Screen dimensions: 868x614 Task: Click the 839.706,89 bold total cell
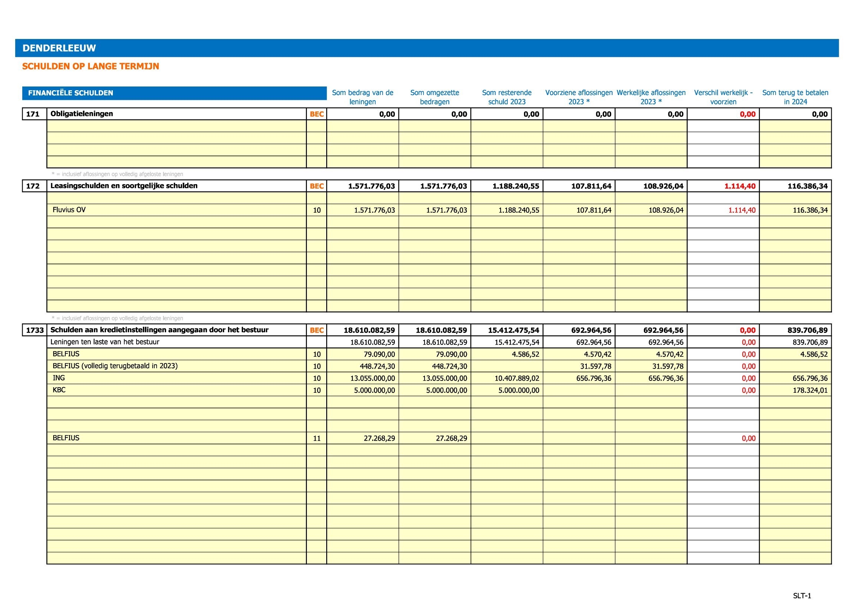(808, 330)
